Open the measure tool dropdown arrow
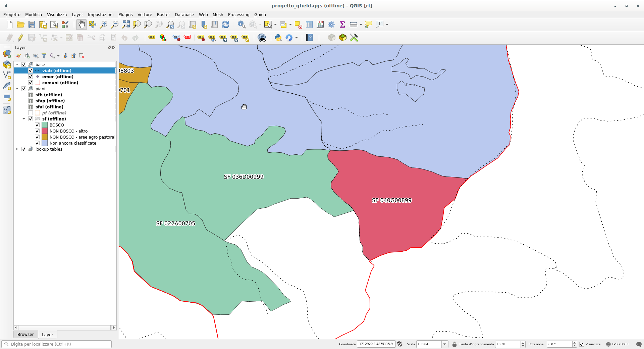The image size is (644, 349). 361,24
